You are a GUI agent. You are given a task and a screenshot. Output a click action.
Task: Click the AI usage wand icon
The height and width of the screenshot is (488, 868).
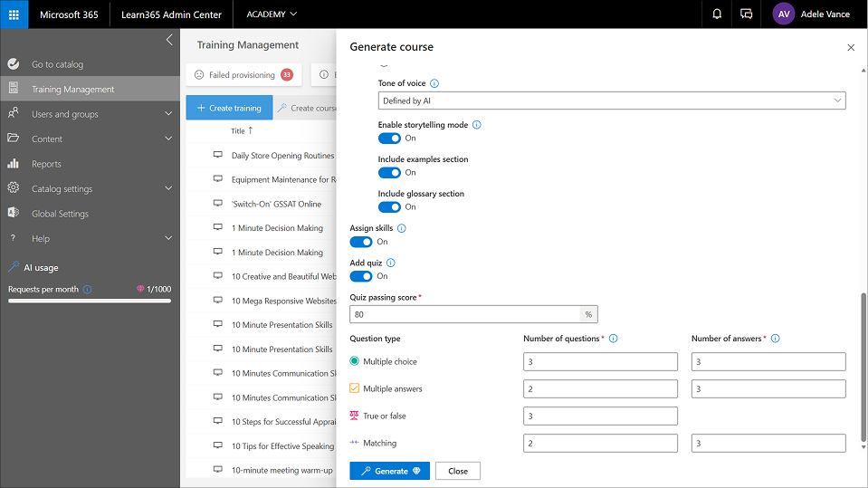tap(14, 267)
